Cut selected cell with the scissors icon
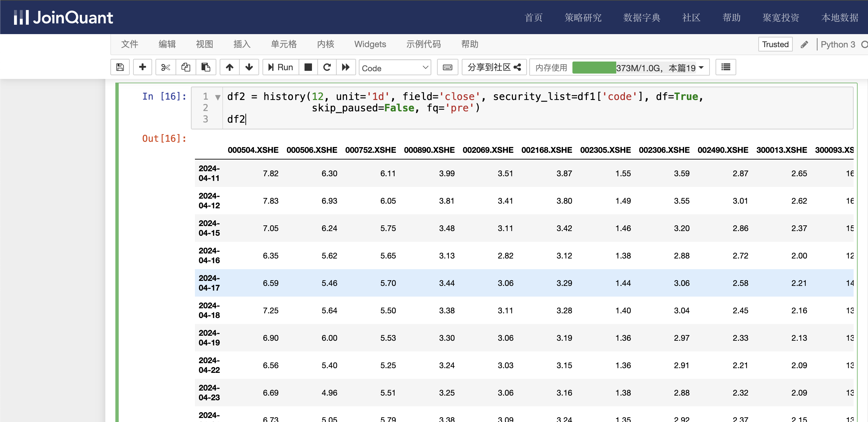Screen dimensions: 868x422 pyautogui.click(x=166, y=68)
